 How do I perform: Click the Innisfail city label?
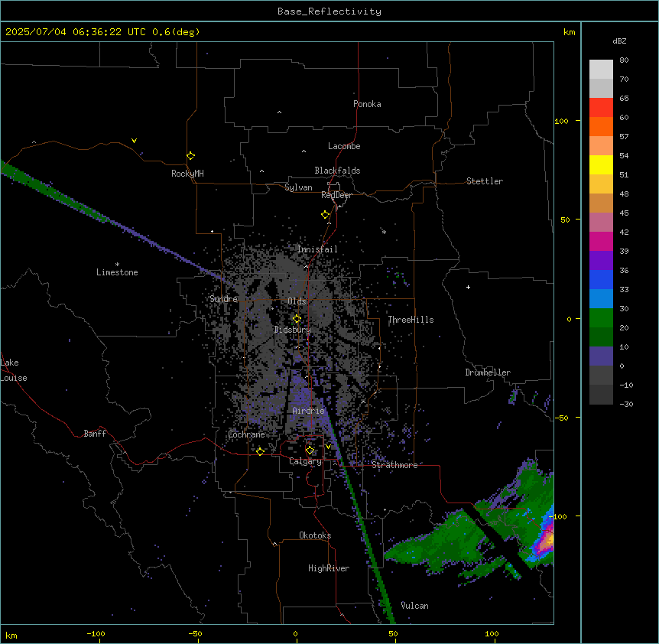coord(317,249)
